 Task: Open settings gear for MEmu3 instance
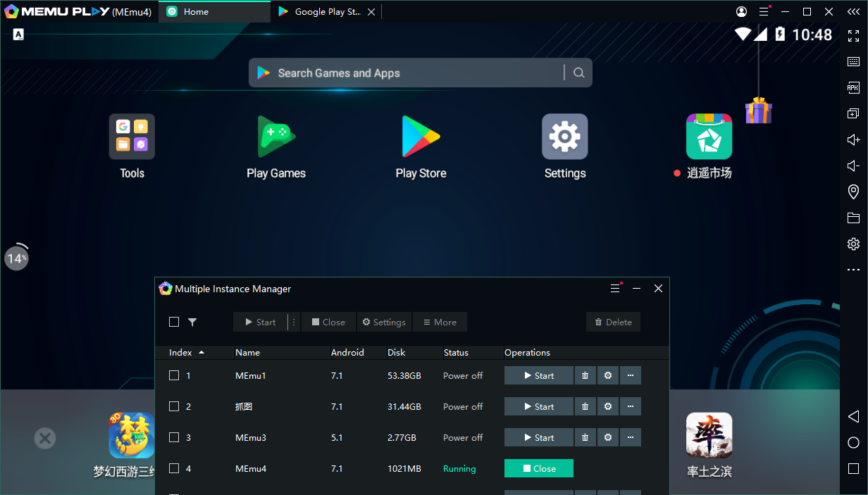pyautogui.click(x=608, y=438)
